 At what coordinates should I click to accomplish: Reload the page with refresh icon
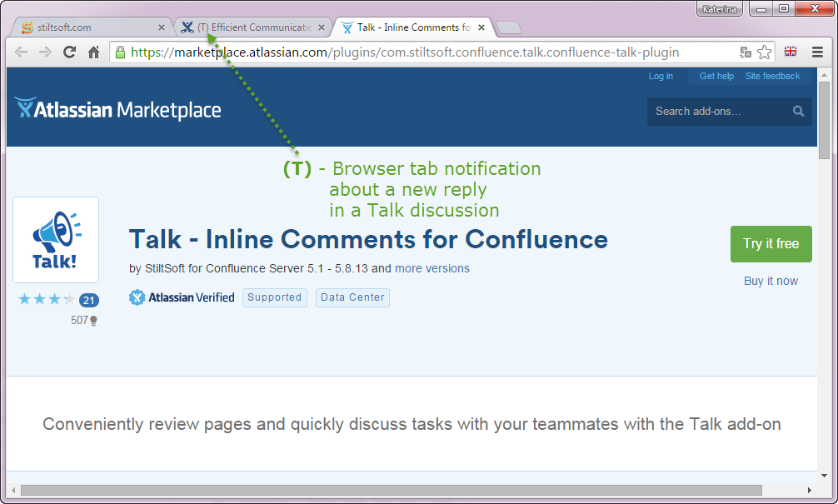pos(70,52)
